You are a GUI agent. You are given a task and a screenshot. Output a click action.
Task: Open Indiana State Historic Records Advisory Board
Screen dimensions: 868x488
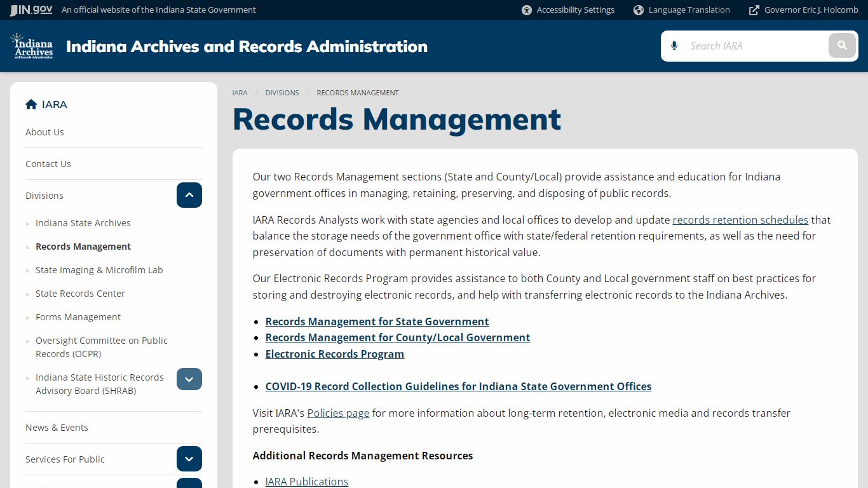[x=100, y=384]
